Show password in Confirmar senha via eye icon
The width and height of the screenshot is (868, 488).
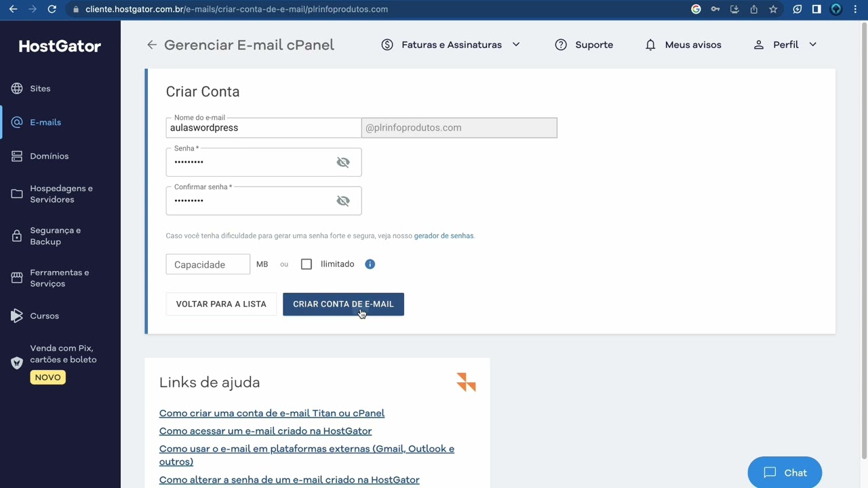[343, 201]
